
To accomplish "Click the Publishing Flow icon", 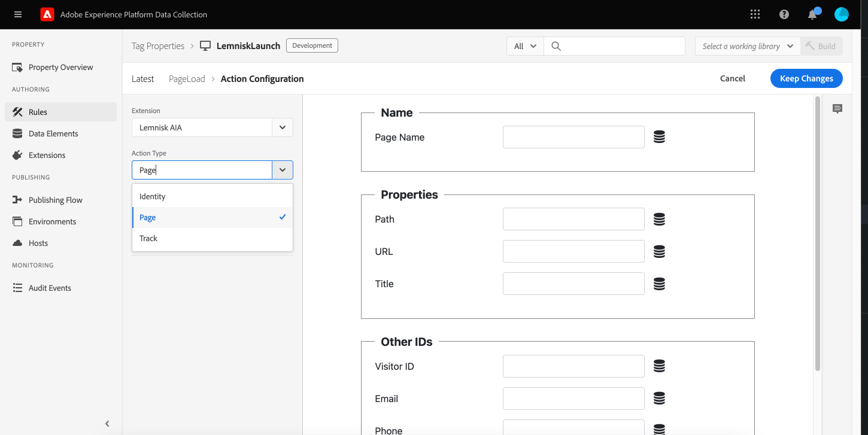I will [17, 200].
